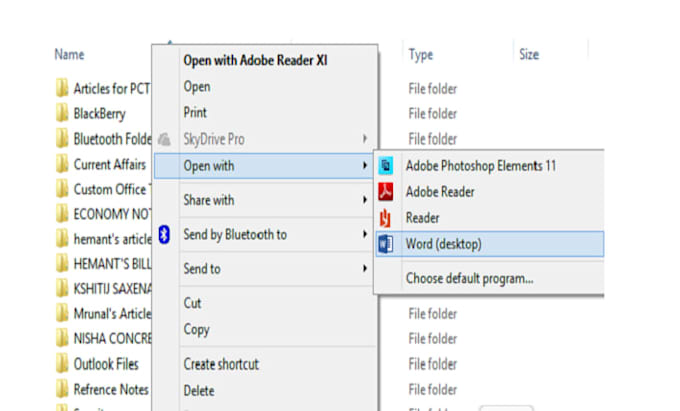Click File folder type of Outlook Files row
This screenshot has height=411, width=680.
[433, 364]
